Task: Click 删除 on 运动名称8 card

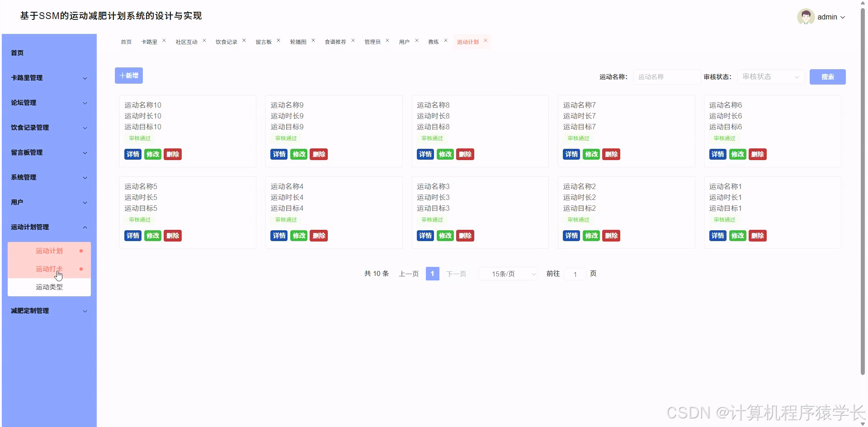Action: coord(465,154)
